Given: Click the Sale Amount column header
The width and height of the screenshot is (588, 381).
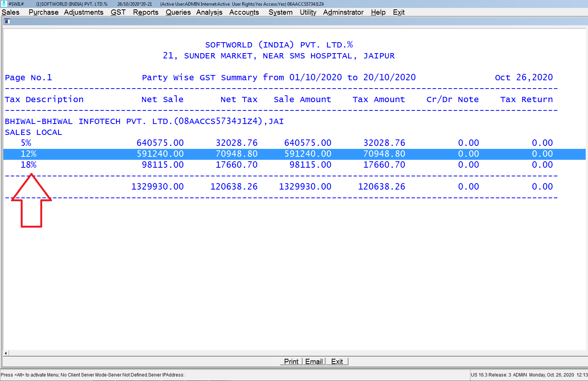Looking at the screenshot, I should point(302,99).
